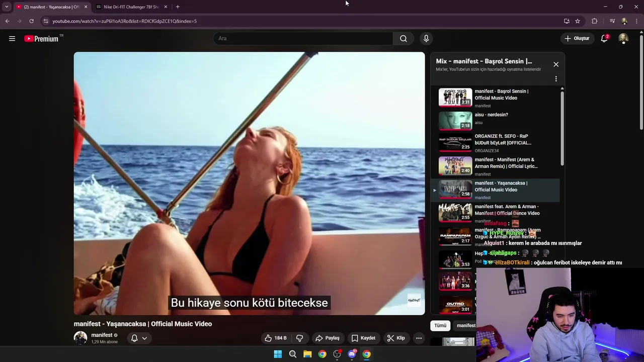This screenshot has width=644, height=362.
Task: Click the Oluştur create button
Action: tap(577, 38)
